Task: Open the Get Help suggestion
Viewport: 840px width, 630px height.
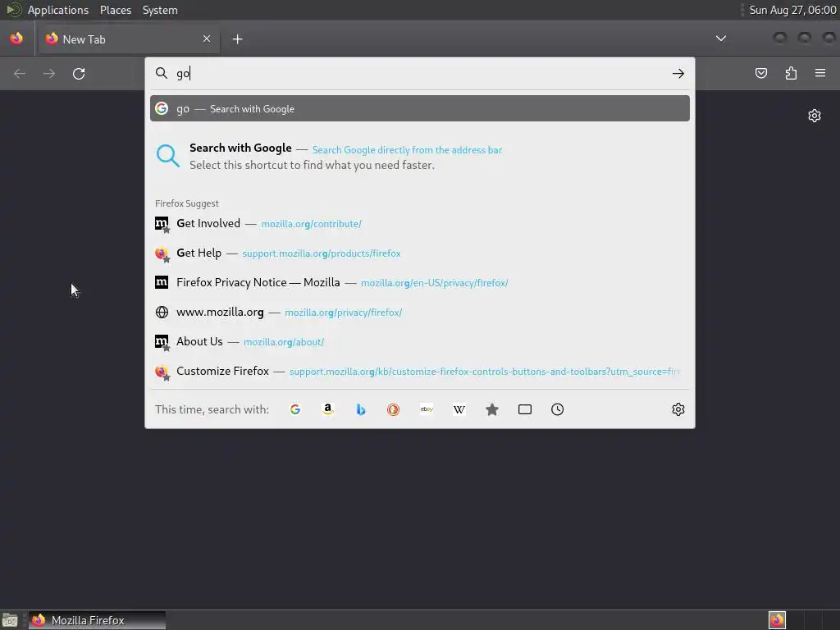Action: (x=420, y=253)
